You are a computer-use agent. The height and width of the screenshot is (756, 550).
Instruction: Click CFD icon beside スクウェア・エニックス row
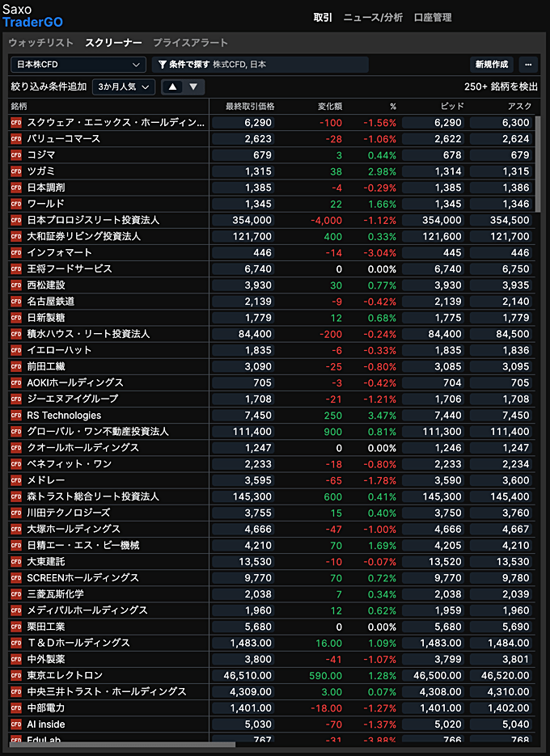[16, 122]
